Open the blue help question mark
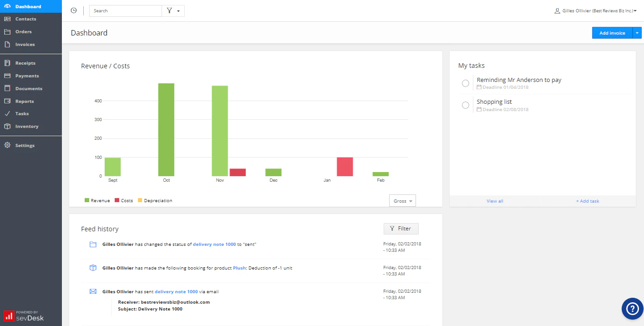 [x=633, y=309]
